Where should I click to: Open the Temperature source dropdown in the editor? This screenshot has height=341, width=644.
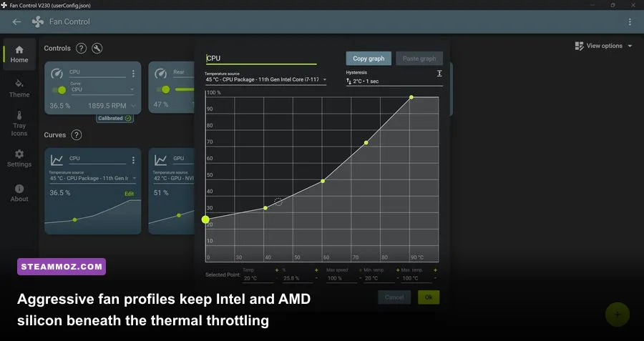pos(265,79)
